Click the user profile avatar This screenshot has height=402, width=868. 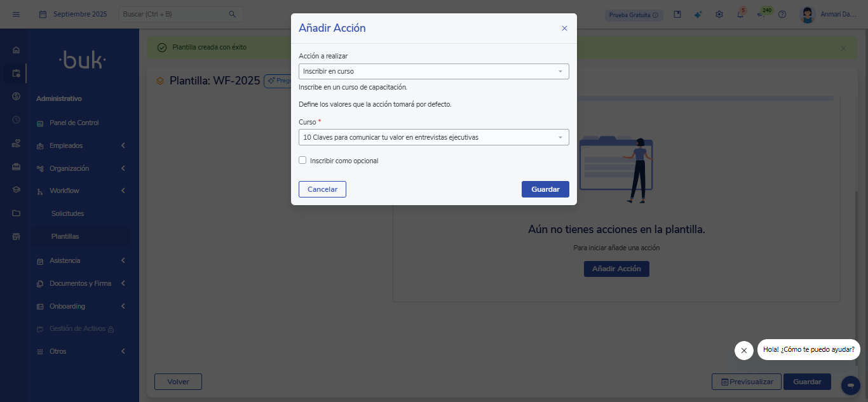tap(808, 14)
